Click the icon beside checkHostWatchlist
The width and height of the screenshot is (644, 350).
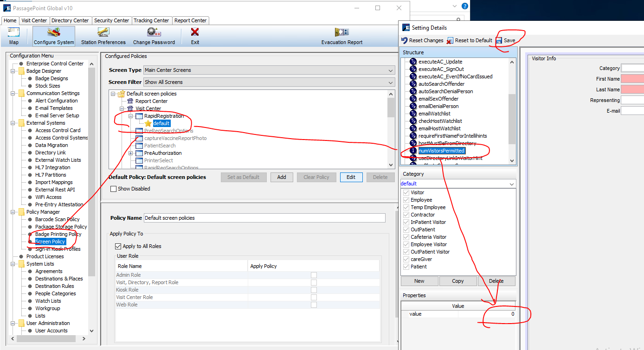point(413,121)
